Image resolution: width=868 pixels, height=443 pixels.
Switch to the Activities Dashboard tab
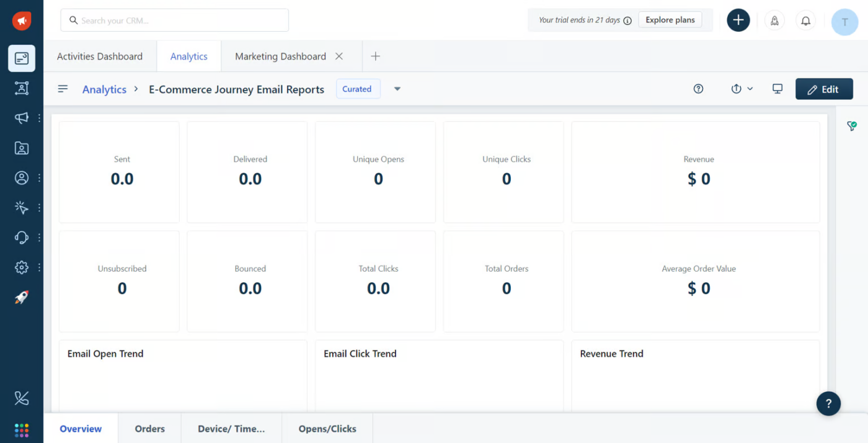tap(100, 56)
